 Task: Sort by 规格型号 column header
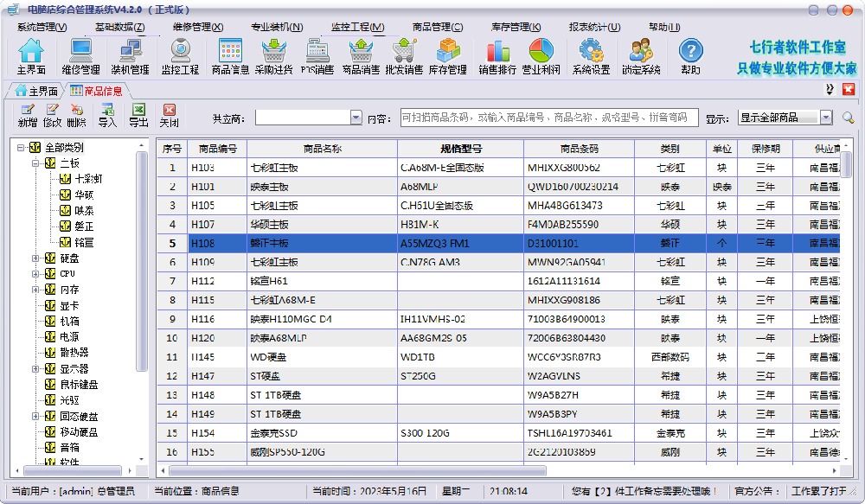coord(461,149)
